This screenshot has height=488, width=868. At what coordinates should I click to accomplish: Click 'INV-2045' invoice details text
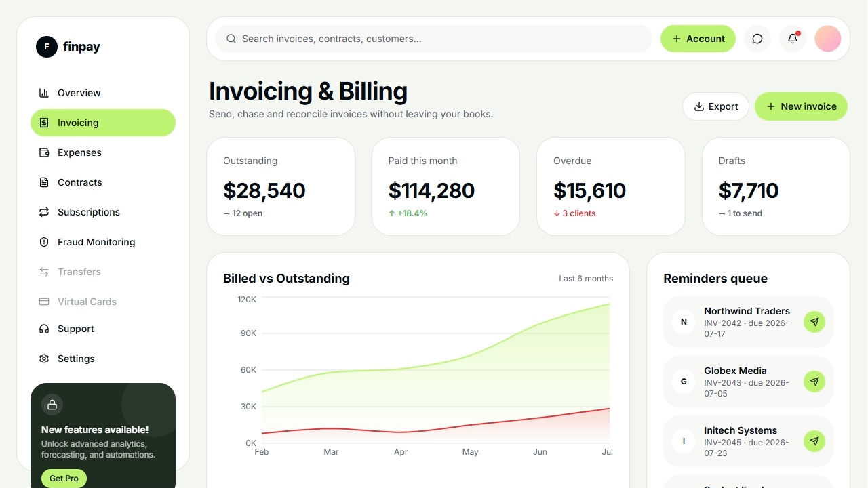point(747,448)
